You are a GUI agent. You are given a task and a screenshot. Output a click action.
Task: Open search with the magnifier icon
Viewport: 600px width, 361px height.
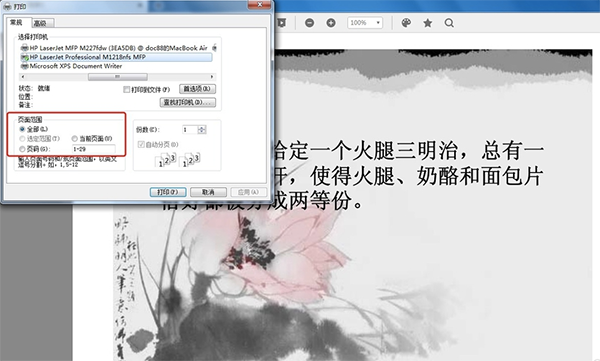click(x=449, y=23)
